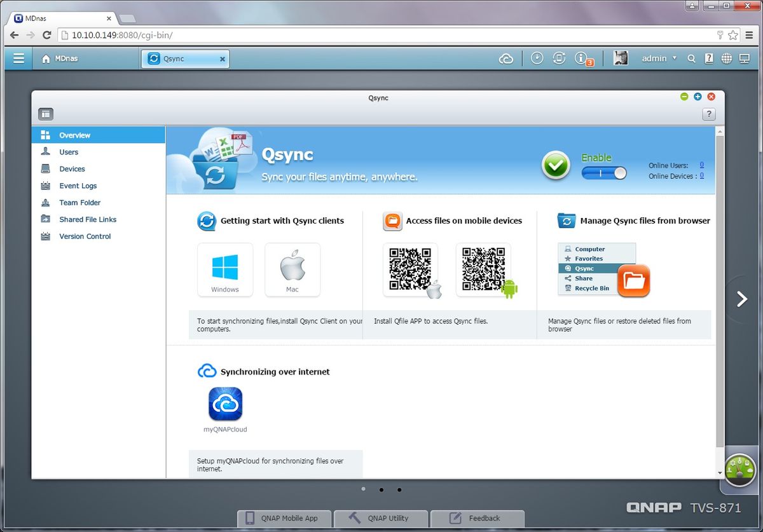763x532 pixels.
Task: Click the Online Users count link
Action: [x=701, y=165]
